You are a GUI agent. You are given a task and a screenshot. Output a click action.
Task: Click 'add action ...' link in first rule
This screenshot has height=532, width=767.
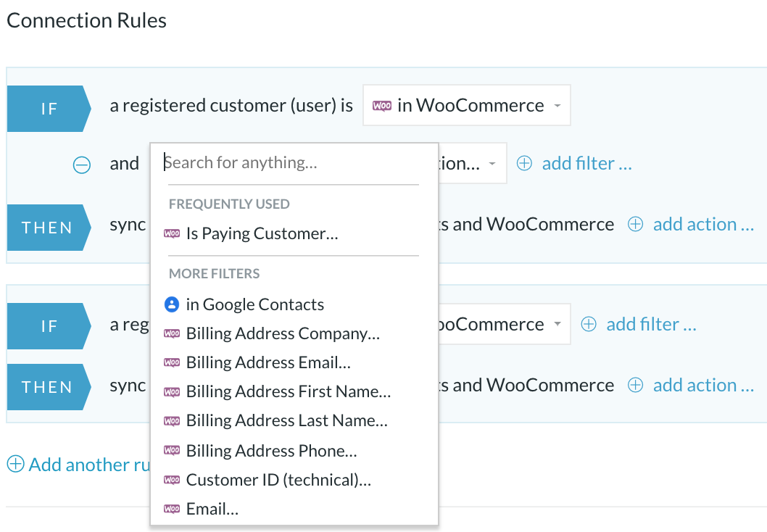click(x=703, y=224)
